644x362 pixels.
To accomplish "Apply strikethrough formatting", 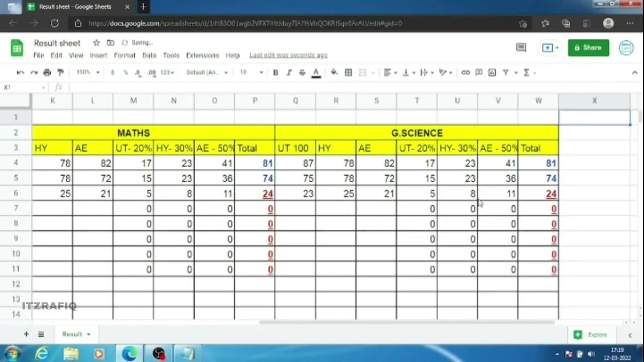I will (301, 72).
